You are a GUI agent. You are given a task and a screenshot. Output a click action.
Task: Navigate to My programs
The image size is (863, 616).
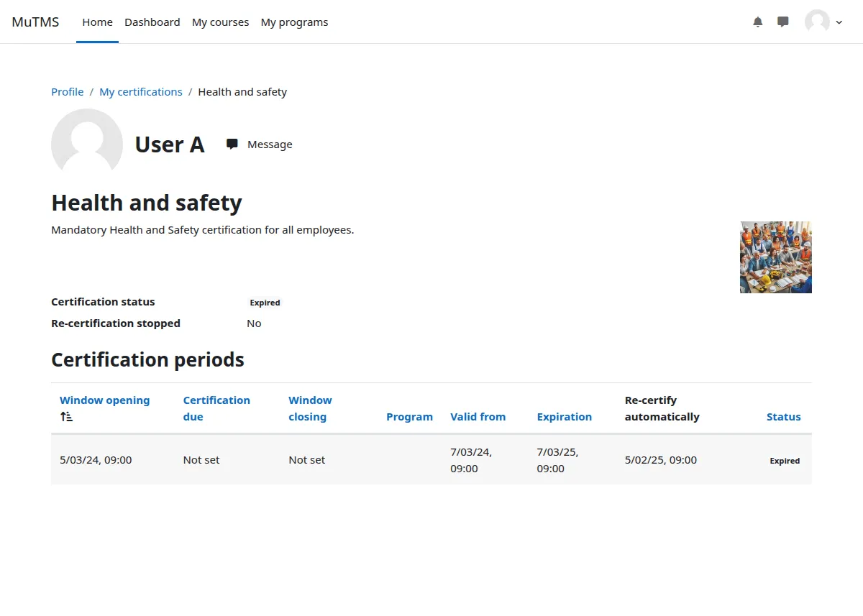294,22
